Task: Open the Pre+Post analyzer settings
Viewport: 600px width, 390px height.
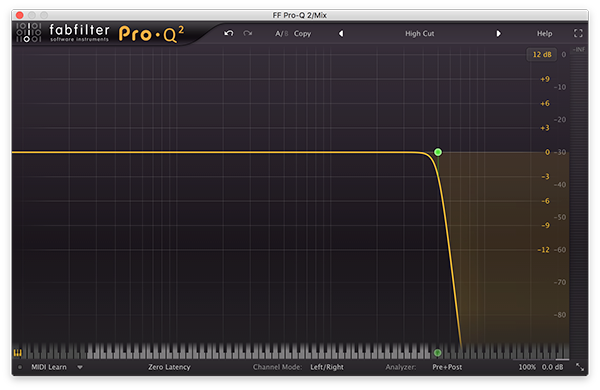Action: pyautogui.click(x=447, y=367)
